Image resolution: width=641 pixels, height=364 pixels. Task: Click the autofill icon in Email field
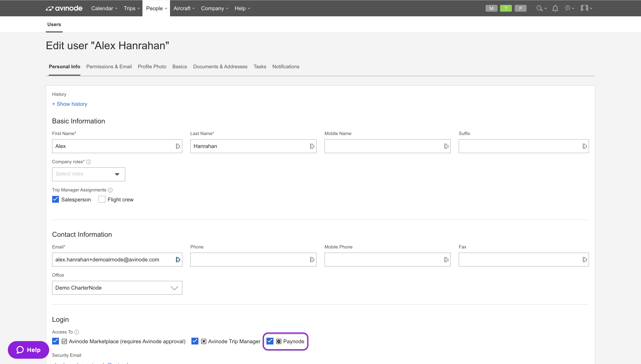pyautogui.click(x=178, y=259)
